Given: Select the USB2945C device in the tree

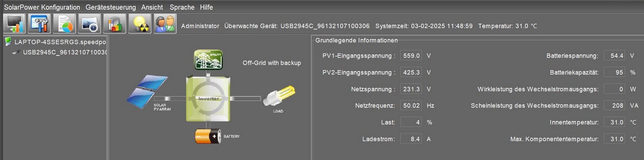Looking at the screenshot, I should coord(65,52).
